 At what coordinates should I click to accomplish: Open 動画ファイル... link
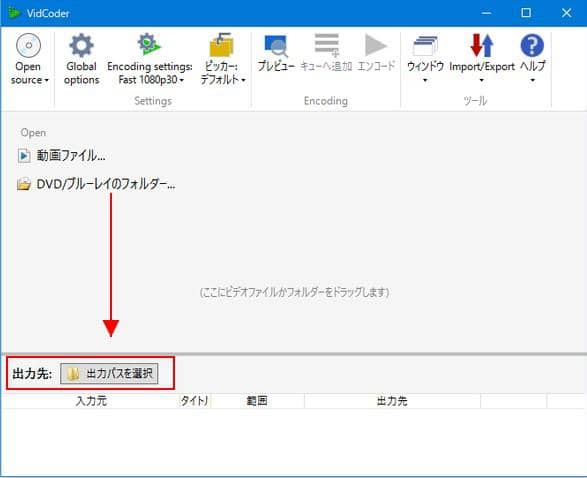tap(71, 155)
